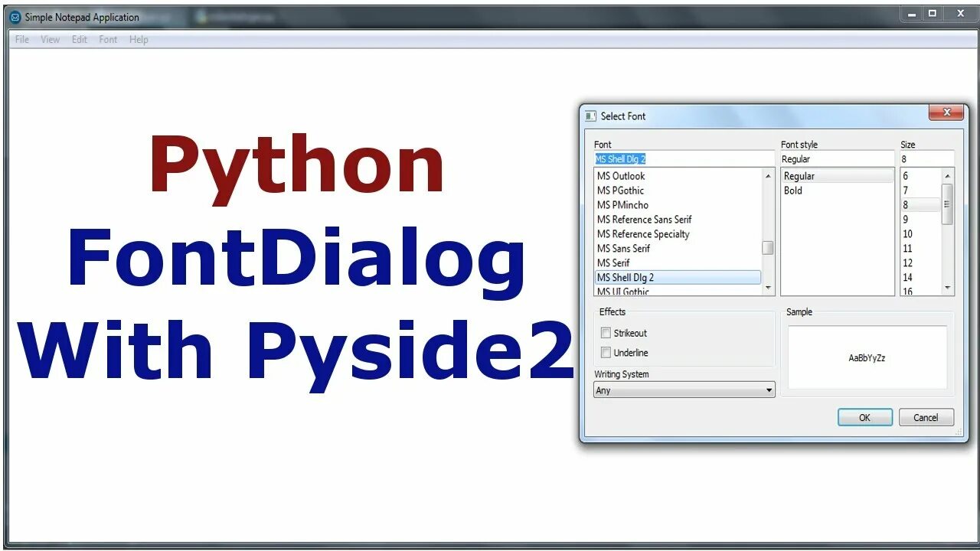
Task: Select font size 14
Action: pyautogui.click(x=920, y=278)
